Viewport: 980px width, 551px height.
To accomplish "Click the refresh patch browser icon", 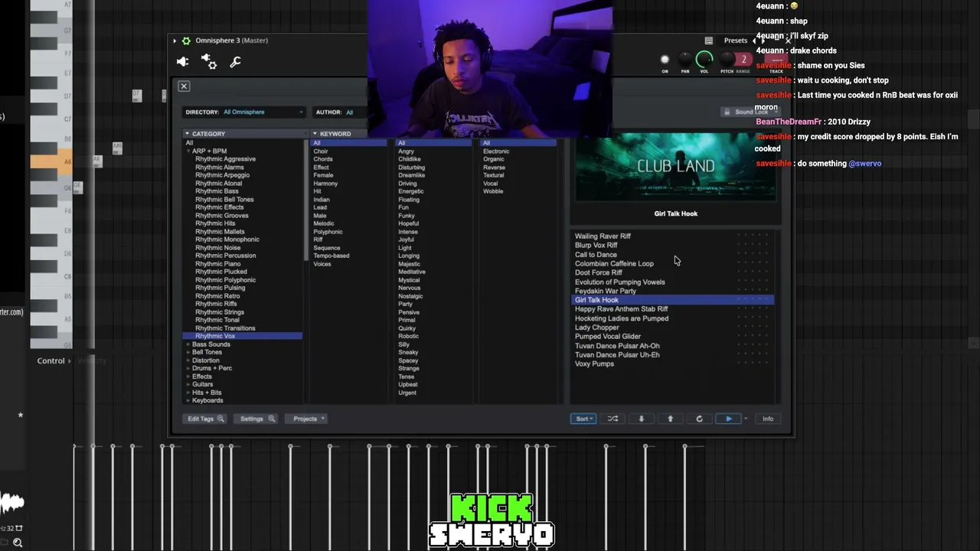I will click(699, 419).
